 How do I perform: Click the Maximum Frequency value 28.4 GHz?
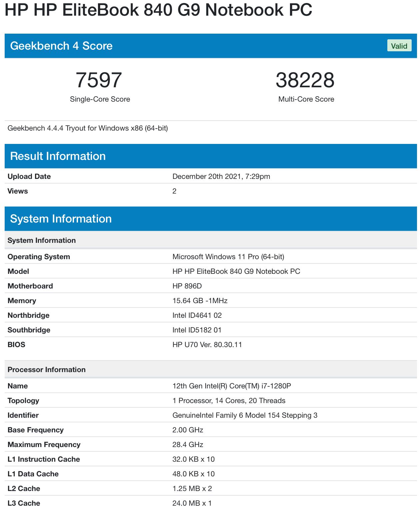[x=188, y=444]
